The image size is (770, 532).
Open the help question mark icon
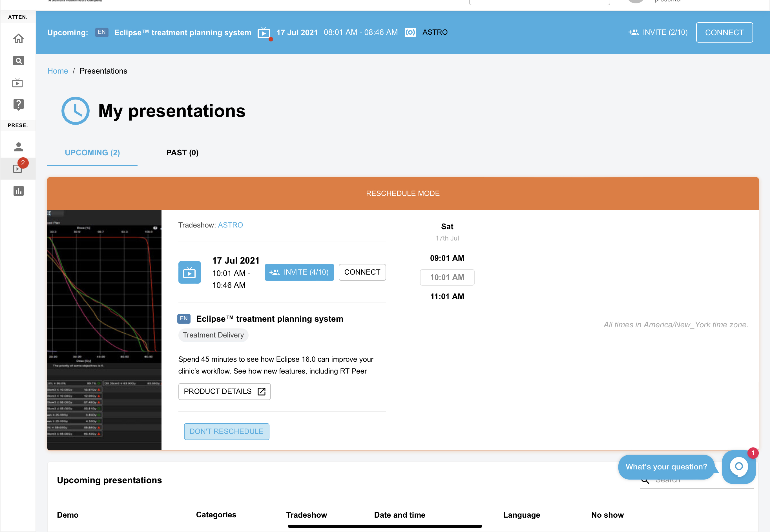click(18, 105)
